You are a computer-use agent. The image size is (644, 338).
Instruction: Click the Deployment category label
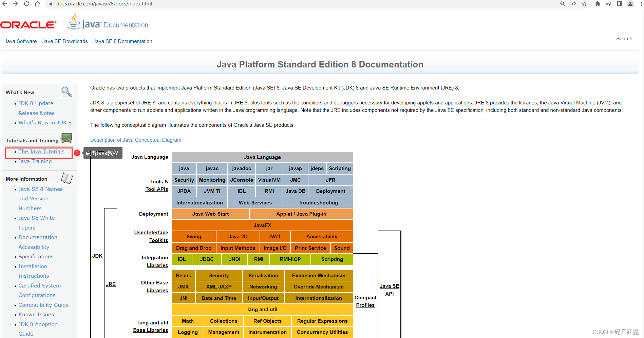(153, 214)
